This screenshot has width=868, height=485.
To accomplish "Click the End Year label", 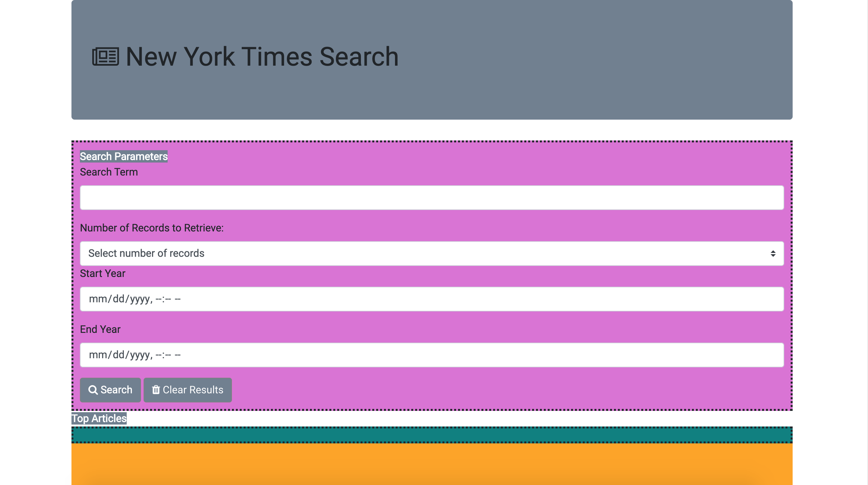I will pyautogui.click(x=100, y=330).
